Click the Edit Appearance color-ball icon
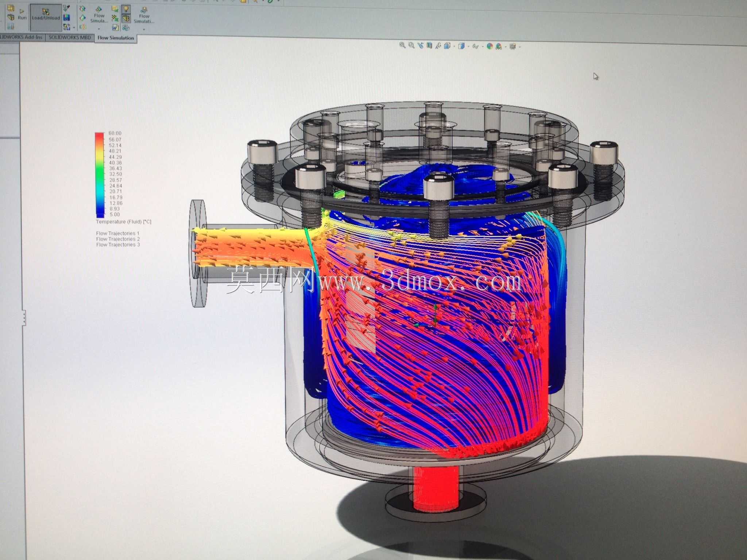747x560 pixels. [x=490, y=46]
